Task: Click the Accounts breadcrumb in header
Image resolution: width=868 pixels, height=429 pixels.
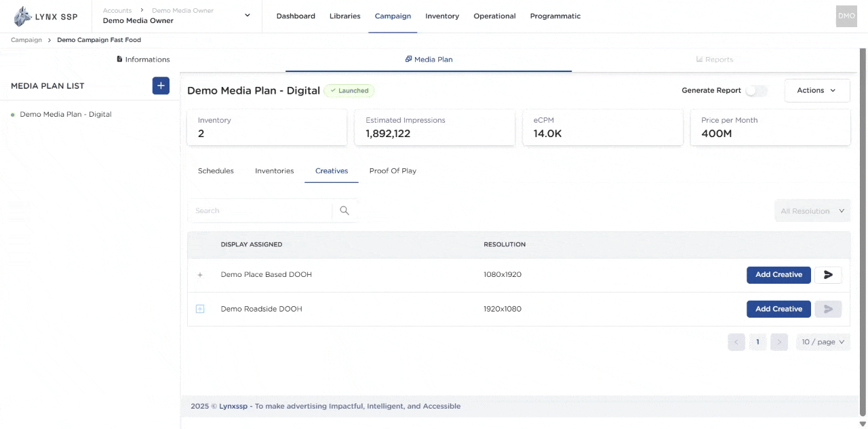Action: pyautogui.click(x=117, y=11)
